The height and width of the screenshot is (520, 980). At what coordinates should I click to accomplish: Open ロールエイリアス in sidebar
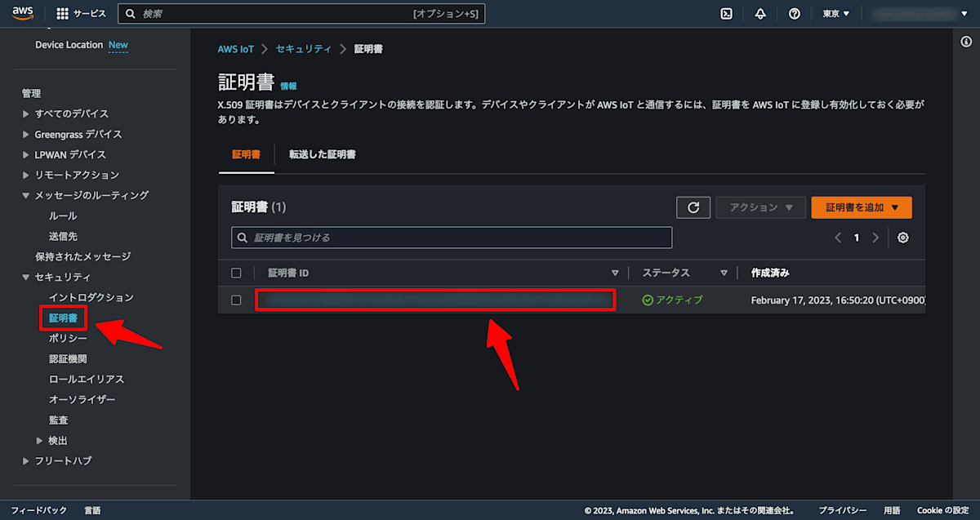pyautogui.click(x=87, y=379)
